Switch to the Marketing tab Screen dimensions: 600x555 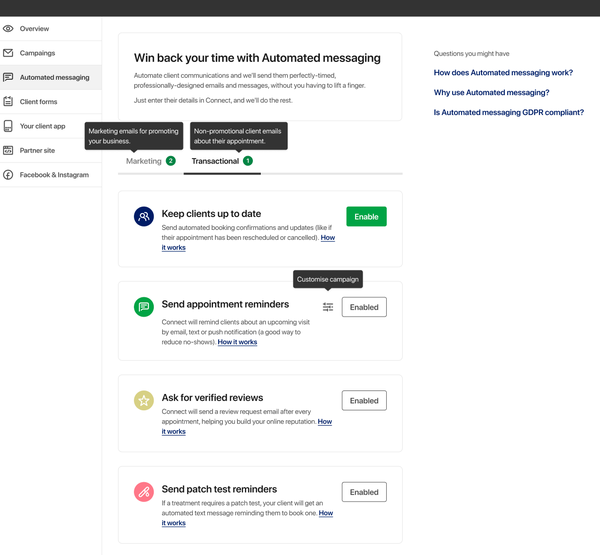pyautogui.click(x=150, y=161)
